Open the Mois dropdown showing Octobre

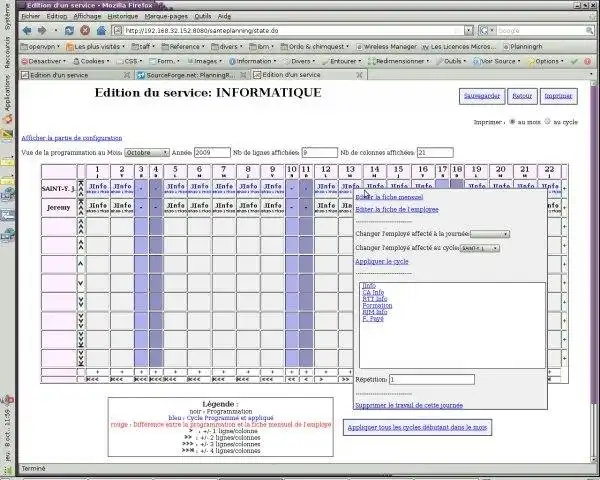147,152
